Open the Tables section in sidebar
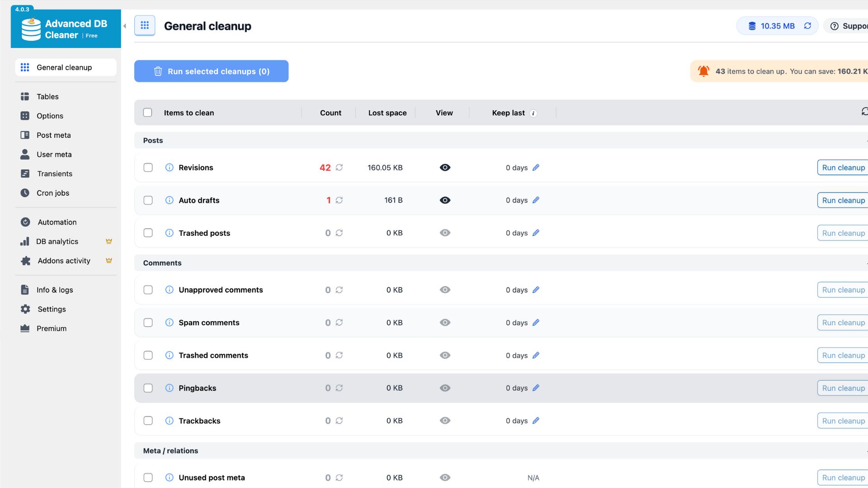868x488 pixels. [47, 96]
